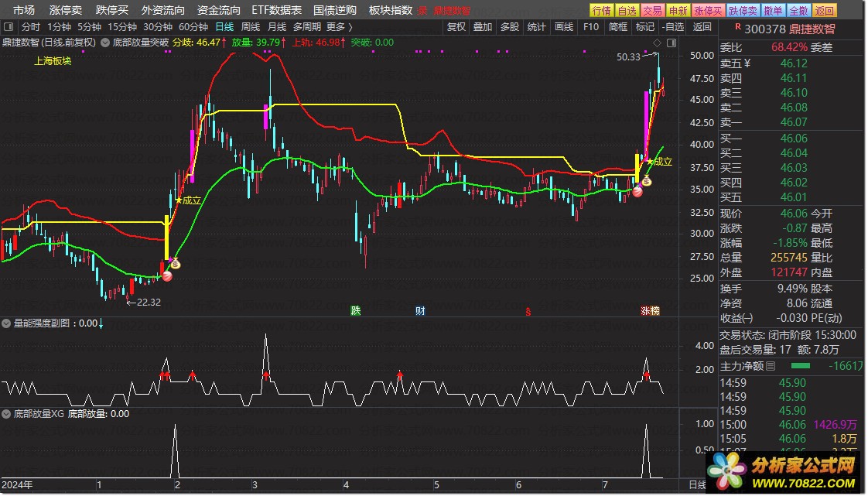Click the green 主力净额 bar
The width and height of the screenshot is (868, 496).
tap(801, 366)
